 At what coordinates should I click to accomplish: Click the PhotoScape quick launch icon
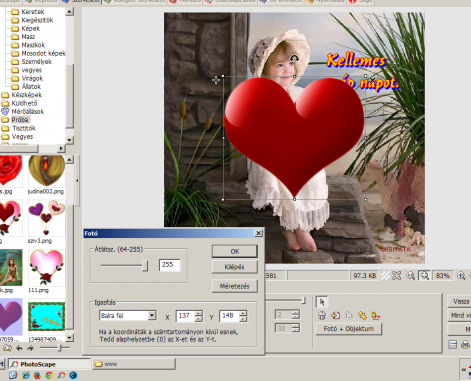61,375
